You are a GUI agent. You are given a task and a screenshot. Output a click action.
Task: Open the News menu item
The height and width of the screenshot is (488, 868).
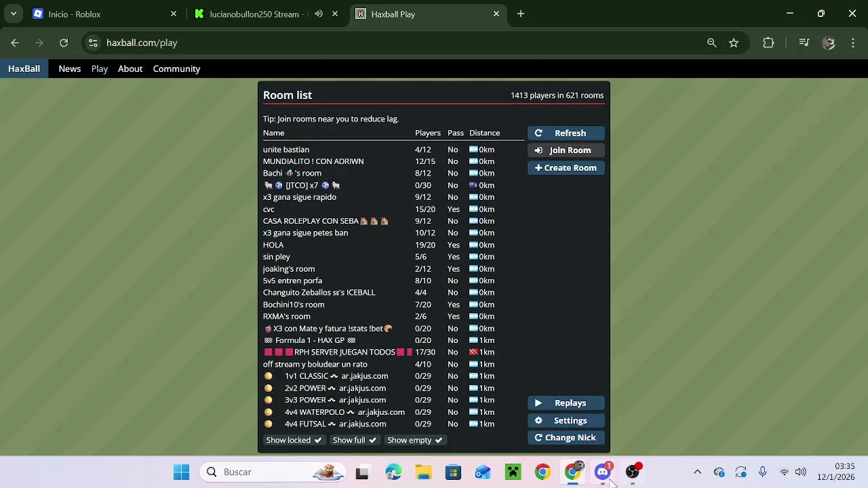[x=69, y=68]
